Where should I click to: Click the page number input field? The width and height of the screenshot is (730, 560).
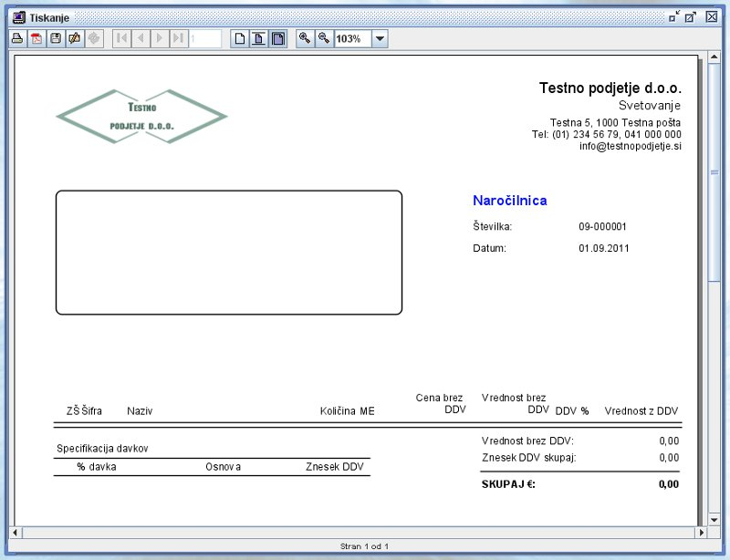pos(205,38)
